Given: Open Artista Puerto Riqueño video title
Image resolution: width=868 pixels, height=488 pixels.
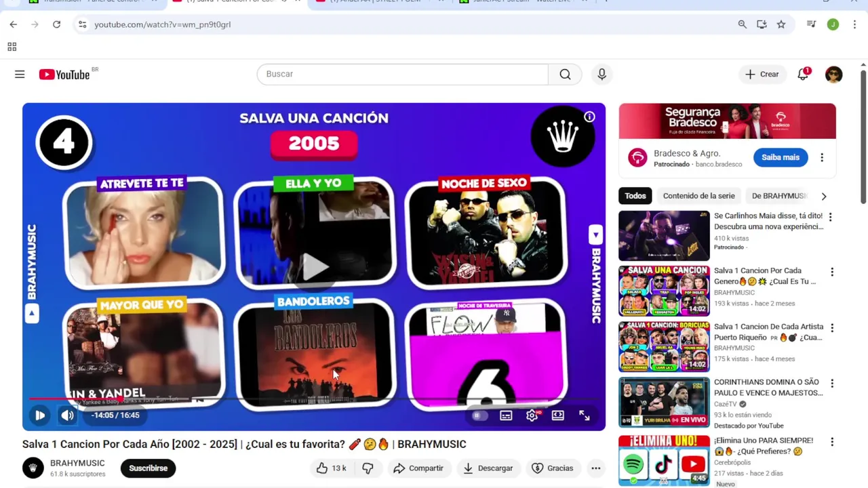Looking at the screenshot, I should [768, 332].
